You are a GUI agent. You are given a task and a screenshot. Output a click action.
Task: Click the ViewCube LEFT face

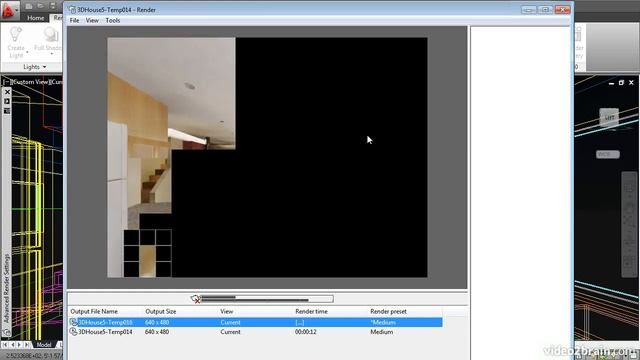609,118
